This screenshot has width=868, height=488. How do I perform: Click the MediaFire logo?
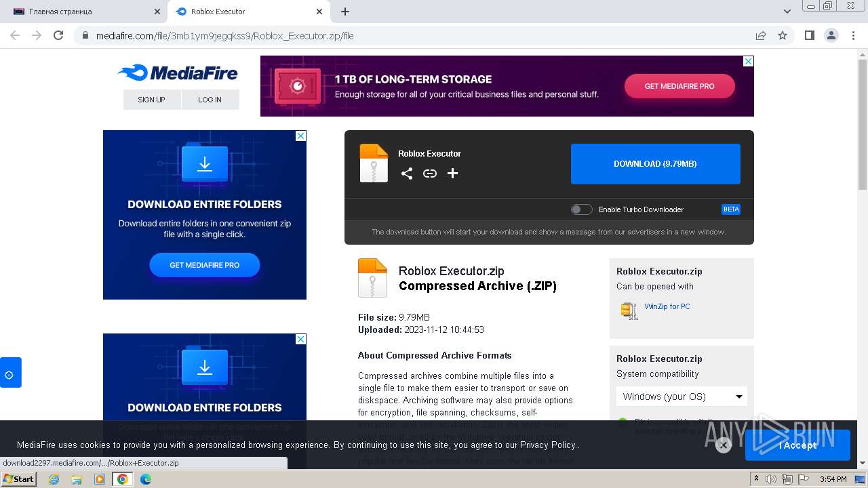[178, 73]
